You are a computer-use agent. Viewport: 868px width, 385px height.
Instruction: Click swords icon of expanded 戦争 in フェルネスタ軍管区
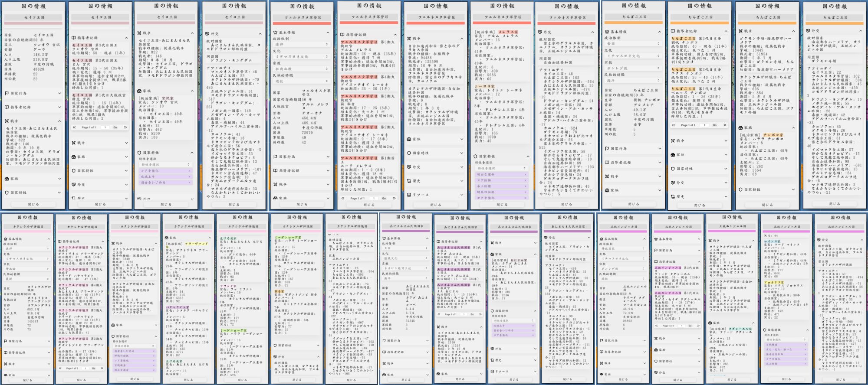click(x=409, y=39)
